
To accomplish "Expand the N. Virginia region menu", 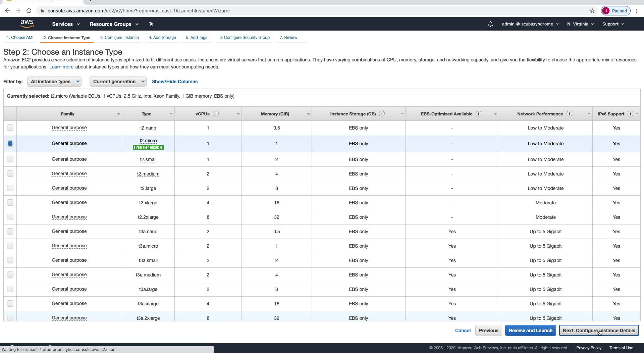I will coord(580,24).
